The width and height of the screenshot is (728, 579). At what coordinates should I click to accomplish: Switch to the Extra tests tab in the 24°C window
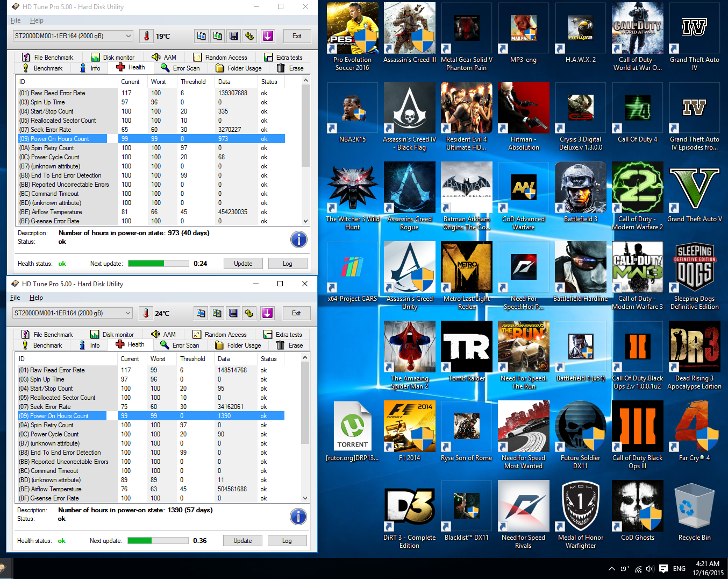(283, 335)
